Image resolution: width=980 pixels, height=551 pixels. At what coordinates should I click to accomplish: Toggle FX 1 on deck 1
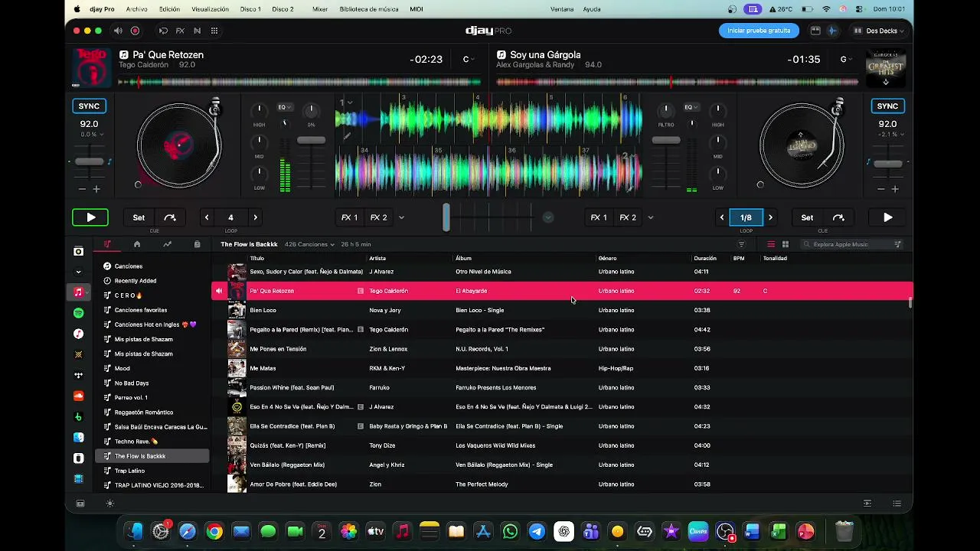pos(350,217)
